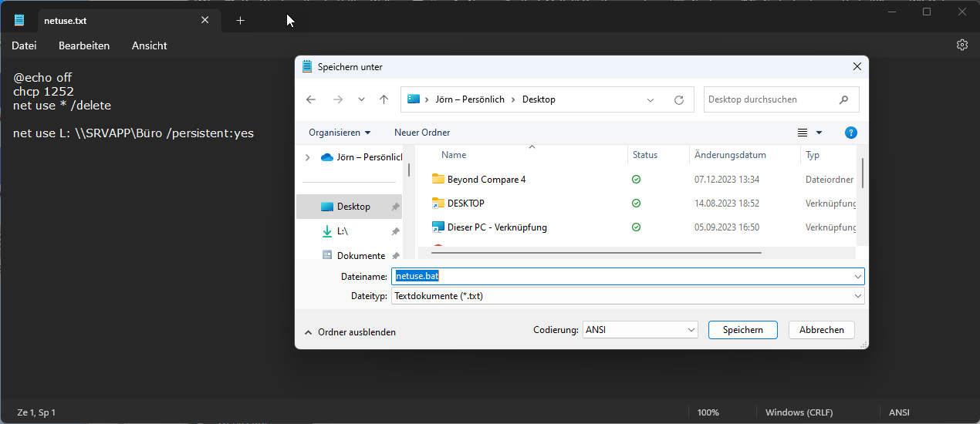Viewport: 980px width, 424px height.
Task: Click the Speichern button
Action: tap(742, 330)
